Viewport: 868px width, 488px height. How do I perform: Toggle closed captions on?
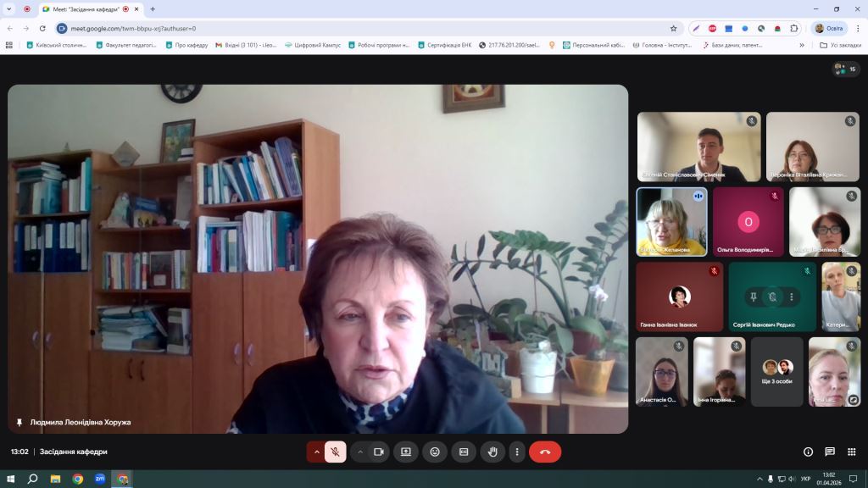pyautogui.click(x=464, y=452)
